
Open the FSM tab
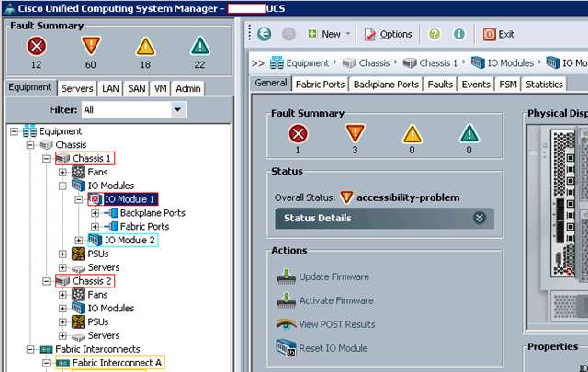pyautogui.click(x=508, y=85)
